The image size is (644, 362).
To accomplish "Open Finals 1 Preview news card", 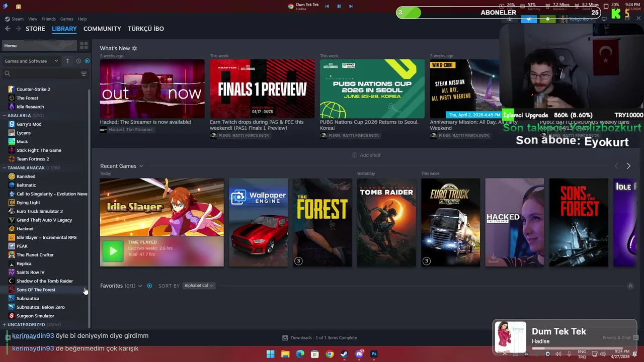I will point(262,89).
